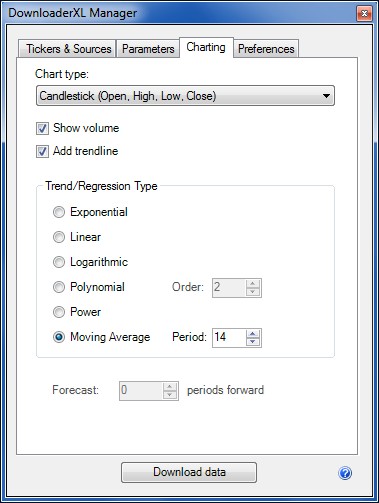Select the Power trend type
Image resolution: width=379 pixels, height=503 pixels.
59,312
